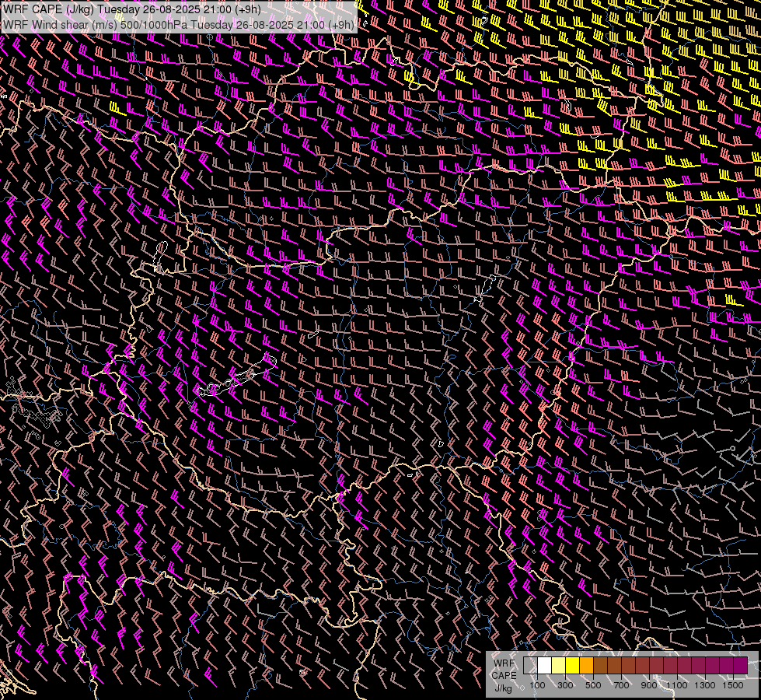Click the 1300 legend value
This screenshot has width=761, height=700.
705,685
